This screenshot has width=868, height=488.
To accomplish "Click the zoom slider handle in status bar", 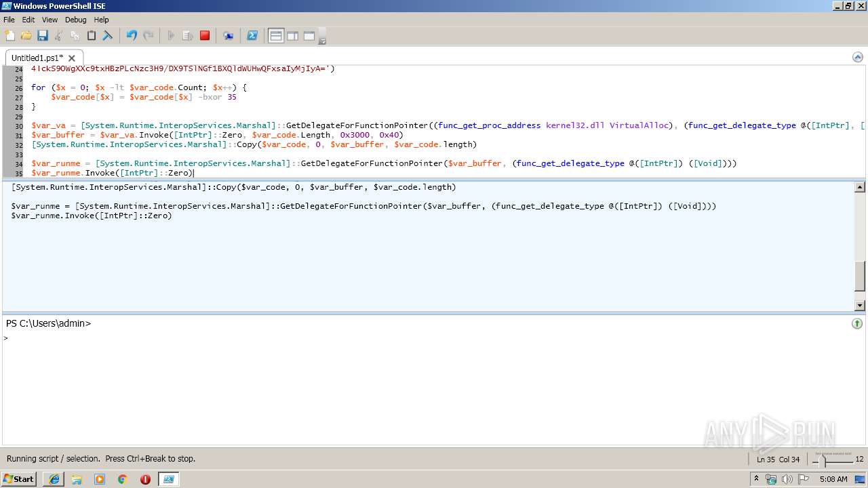I will (x=824, y=460).
